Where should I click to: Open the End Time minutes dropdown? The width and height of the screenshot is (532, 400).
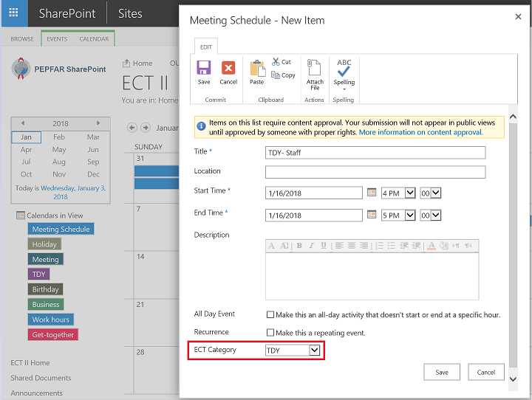coord(436,215)
